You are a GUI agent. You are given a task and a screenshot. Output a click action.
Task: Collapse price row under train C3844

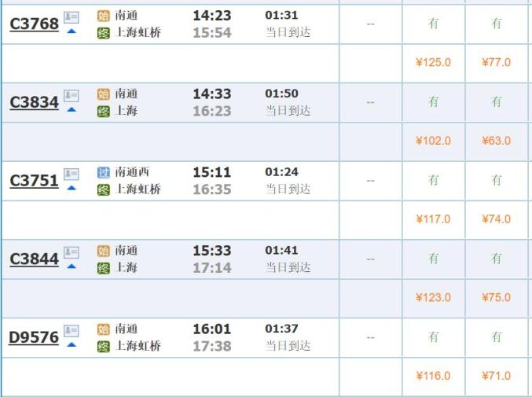tap(72, 267)
